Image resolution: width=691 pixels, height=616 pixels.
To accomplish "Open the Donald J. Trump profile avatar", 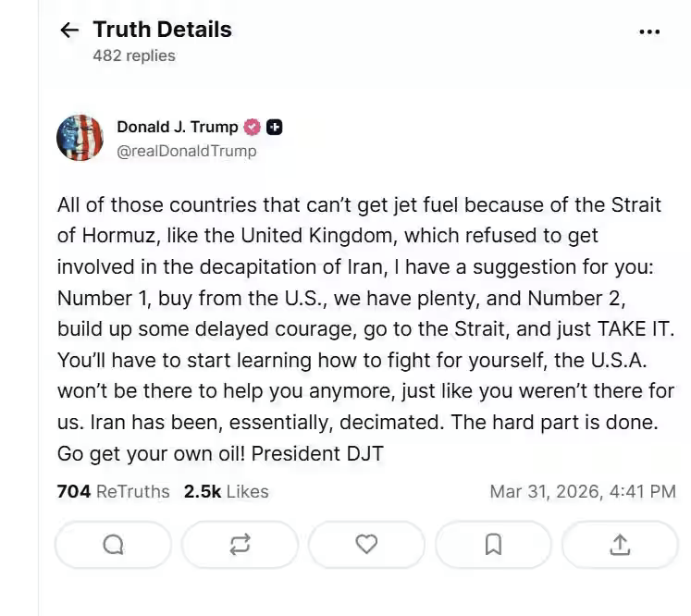I will point(80,139).
